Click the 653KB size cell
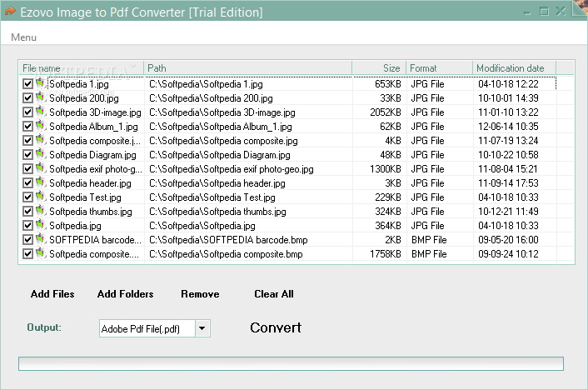588x390 pixels. click(x=388, y=83)
